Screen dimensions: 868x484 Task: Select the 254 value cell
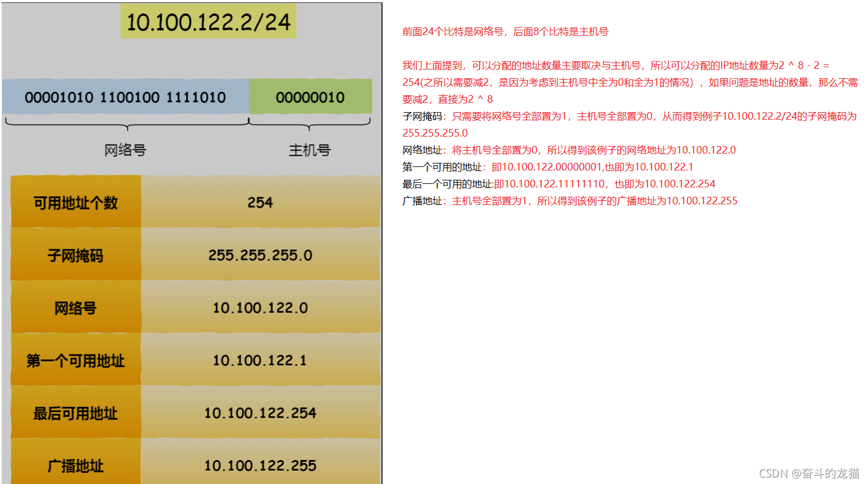(x=261, y=202)
